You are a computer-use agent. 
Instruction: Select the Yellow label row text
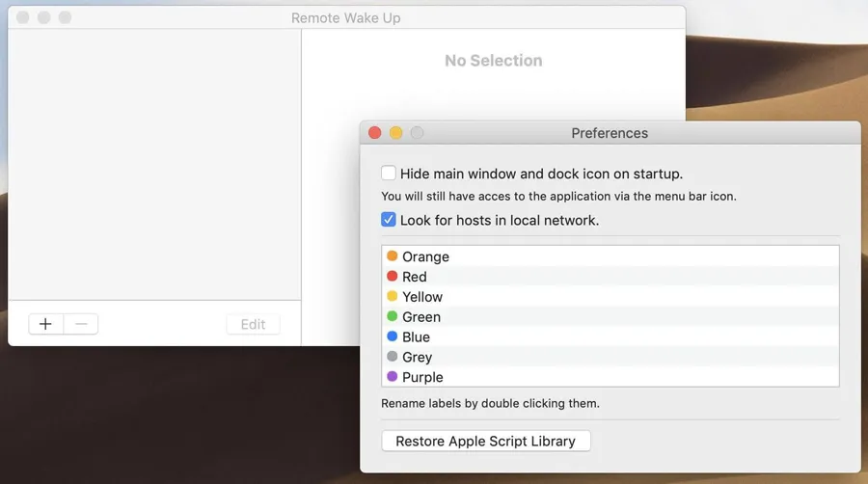422,297
